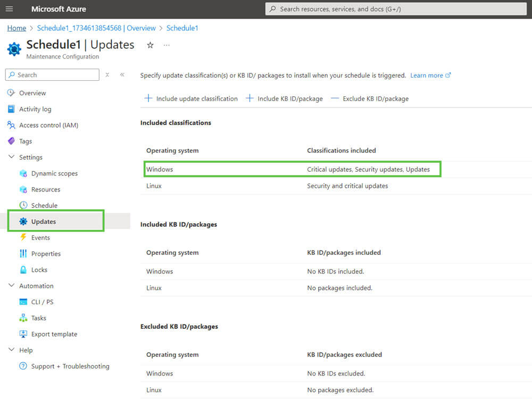Clear the sidebar search with X
Viewport: 532px width, 401px height.
(x=107, y=74)
